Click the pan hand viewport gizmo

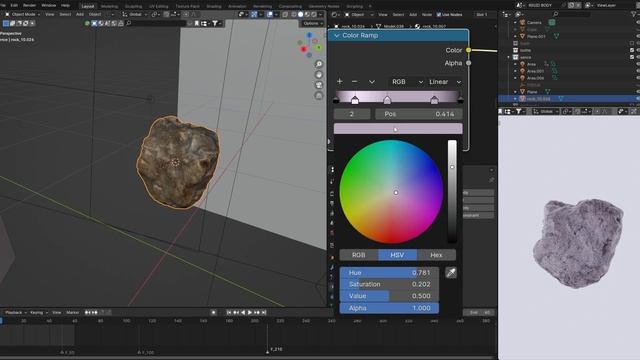tap(319, 75)
